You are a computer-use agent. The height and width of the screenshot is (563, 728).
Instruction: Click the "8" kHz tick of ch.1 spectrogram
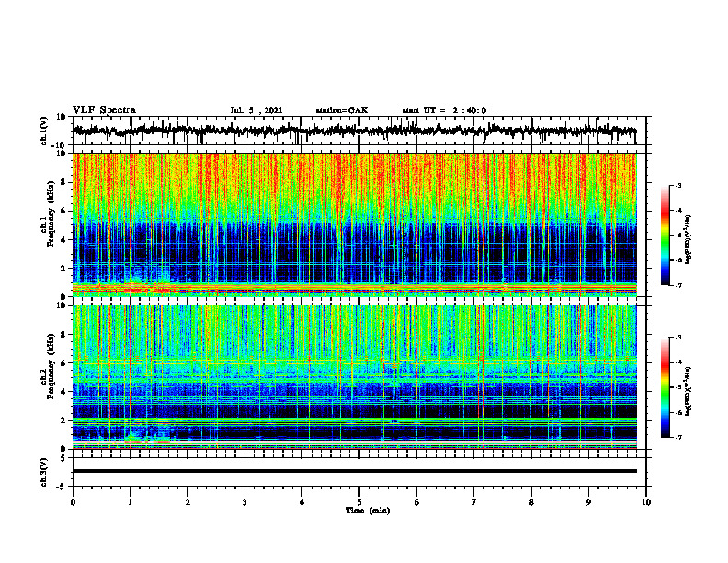coord(64,182)
